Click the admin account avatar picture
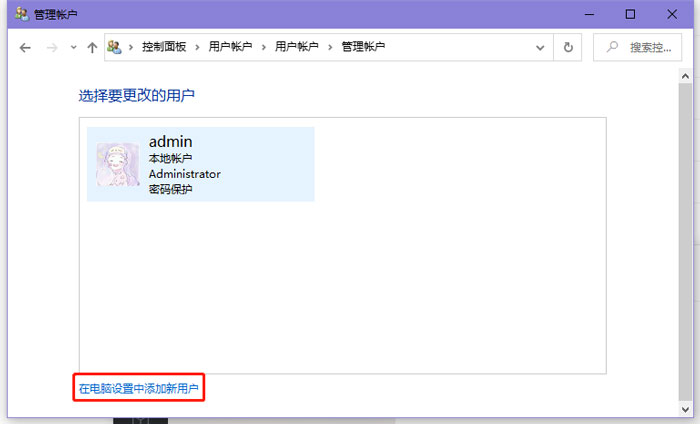 pos(118,164)
